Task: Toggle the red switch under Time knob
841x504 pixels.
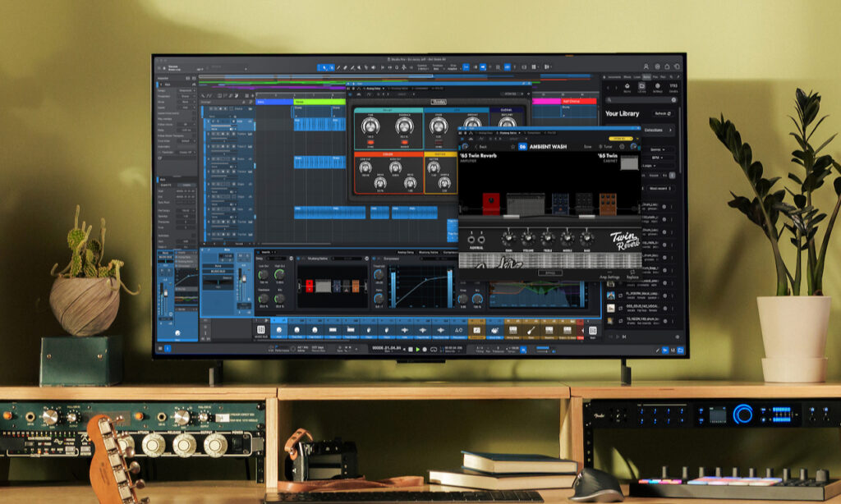Action: pos(370,141)
